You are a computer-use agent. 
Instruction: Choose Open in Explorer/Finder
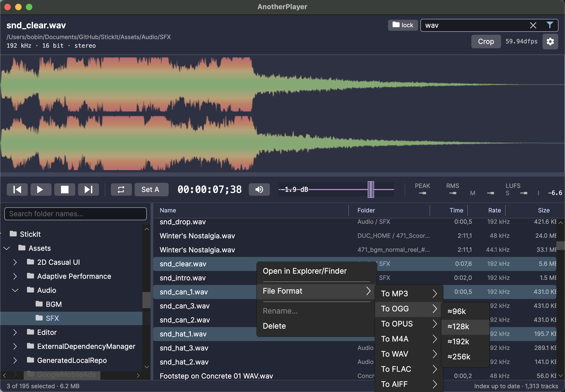pyautogui.click(x=316, y=271)
